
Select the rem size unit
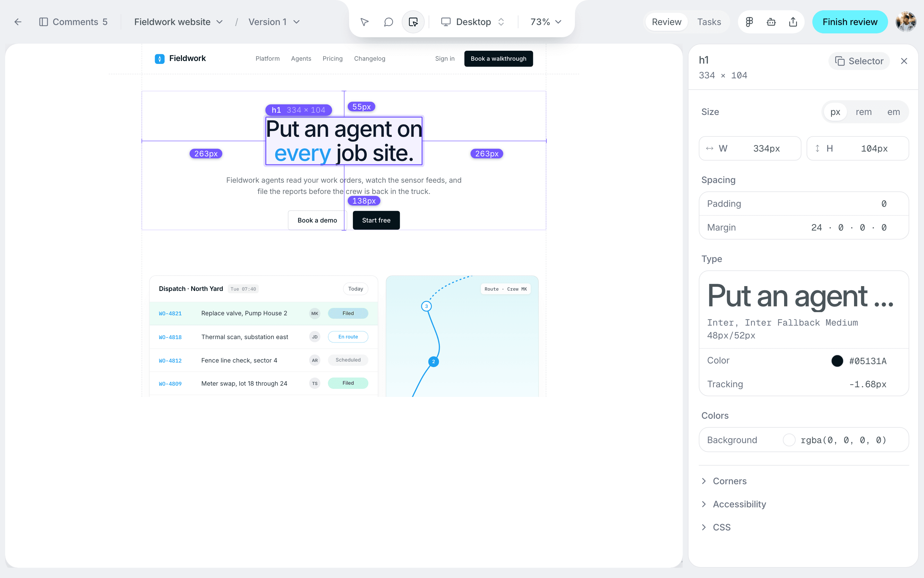coord(864,112)
